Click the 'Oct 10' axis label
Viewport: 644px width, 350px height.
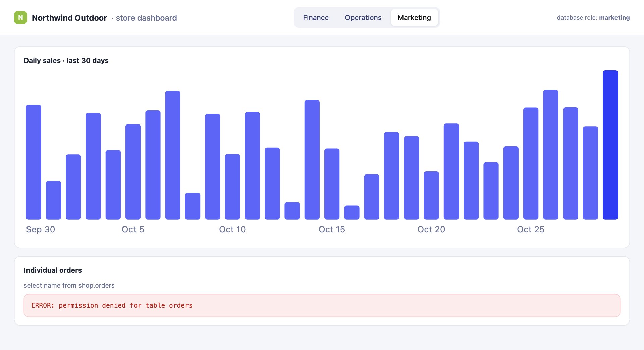(x=232, y=229)
